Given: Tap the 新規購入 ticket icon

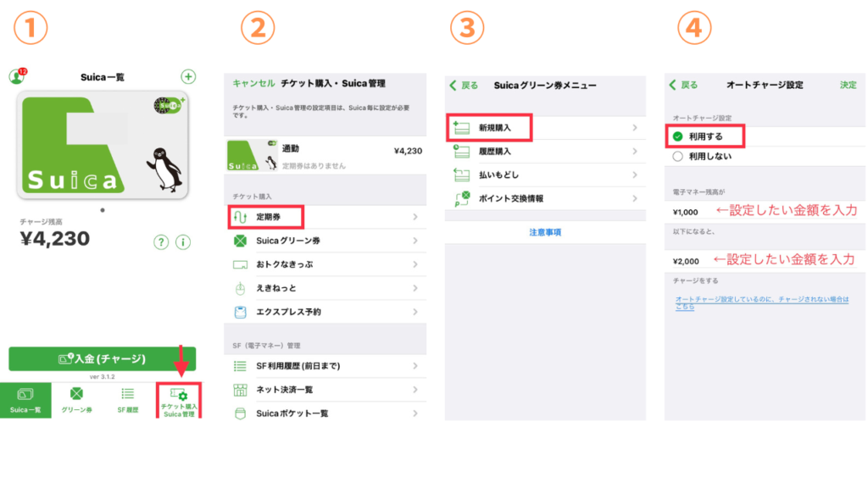Looking at the screenshot, I should point(461,128).
